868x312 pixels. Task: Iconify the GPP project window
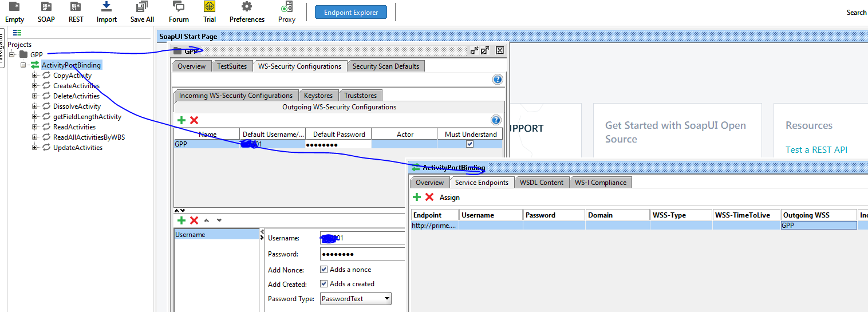click(x=474, y=50)
